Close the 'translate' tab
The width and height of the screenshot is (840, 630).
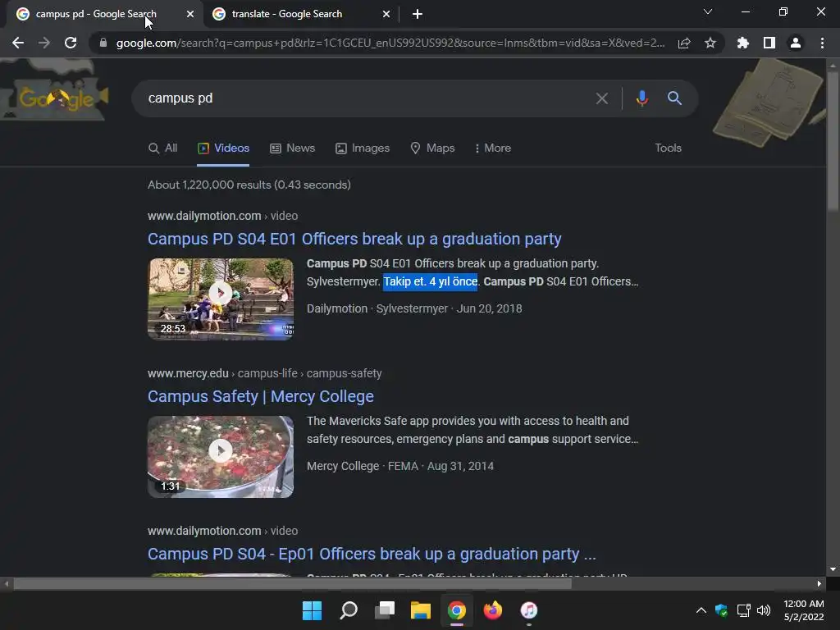point(386,14)
